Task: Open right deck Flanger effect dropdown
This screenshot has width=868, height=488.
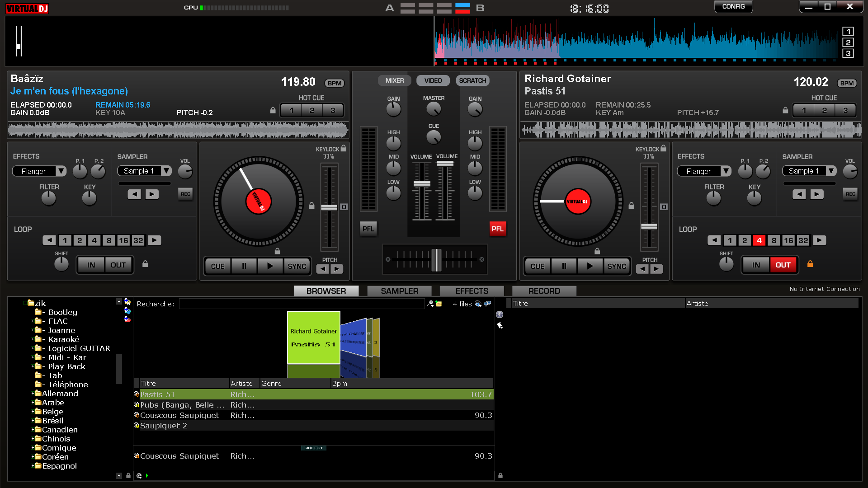Action: pos(726,171)
